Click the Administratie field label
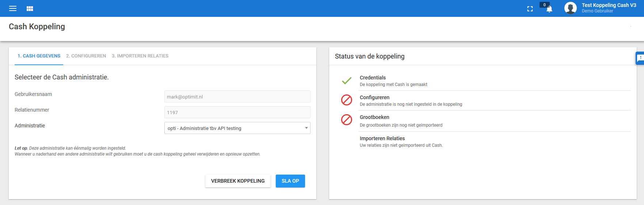644x205 pixels. pyautogui.click(x=30, y=126)
